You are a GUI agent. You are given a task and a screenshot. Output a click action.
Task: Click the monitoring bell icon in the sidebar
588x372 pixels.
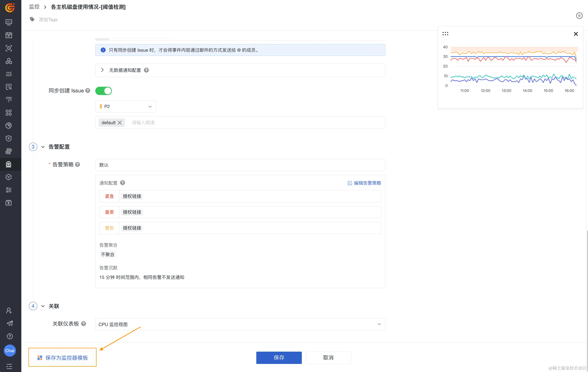pos(9,164)
